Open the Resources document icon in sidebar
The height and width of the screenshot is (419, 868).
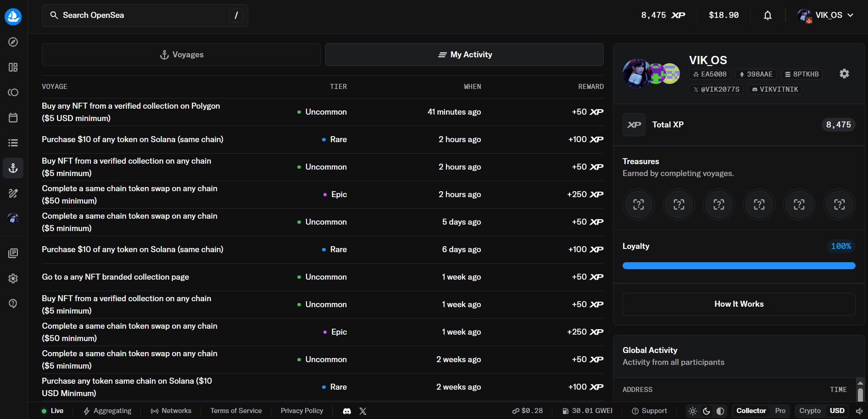point(13,254)
